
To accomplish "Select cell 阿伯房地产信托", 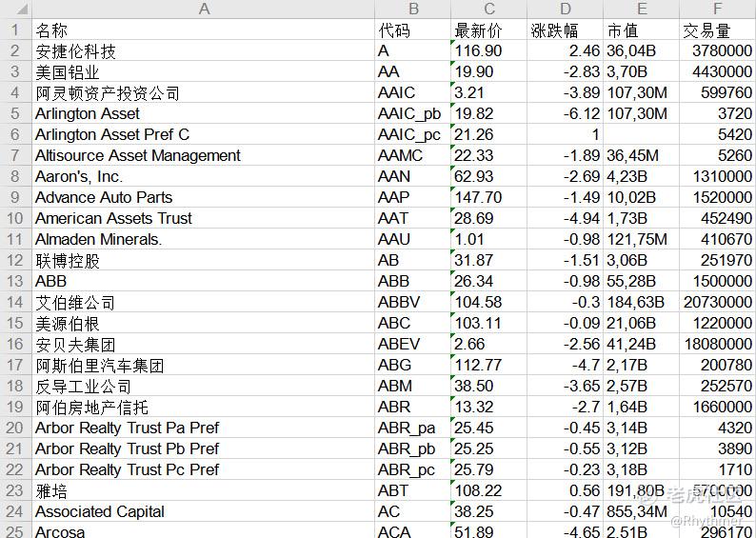I will tap(203, 407).
